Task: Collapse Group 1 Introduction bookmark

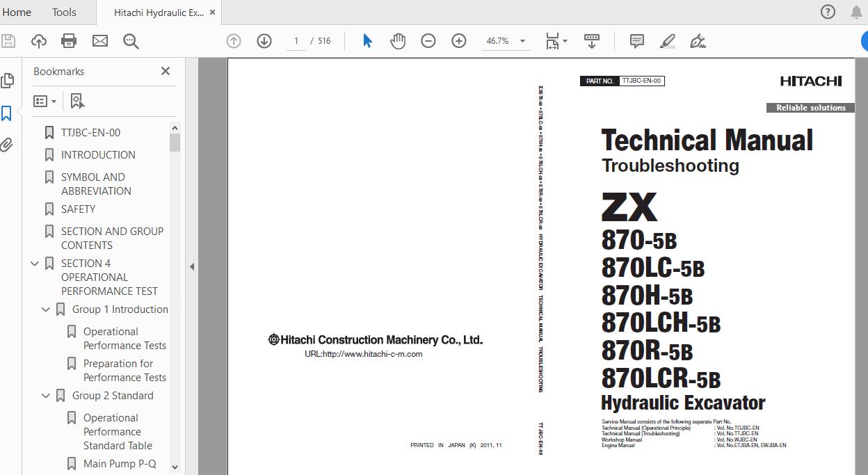Action: (46, 309)
